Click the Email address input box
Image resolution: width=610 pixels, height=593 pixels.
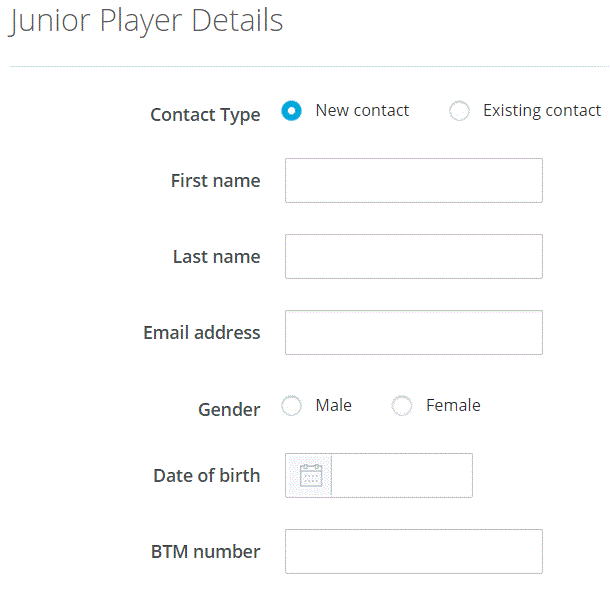413,333
